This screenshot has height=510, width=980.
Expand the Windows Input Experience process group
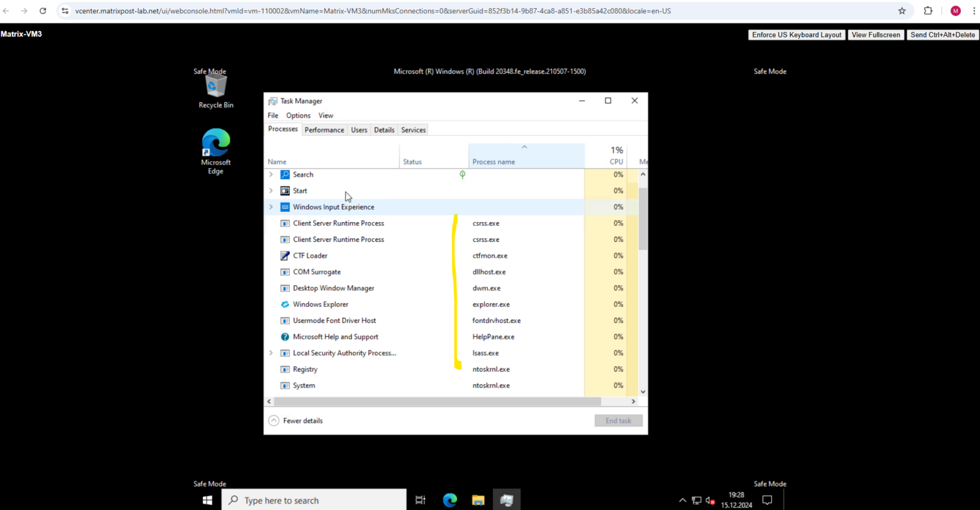tap(271, 207)
